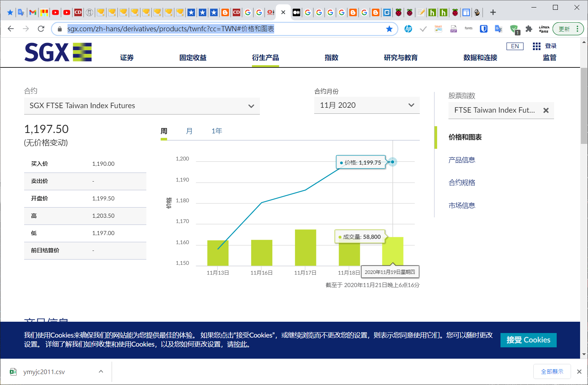Viewport: 588px width, 385px height.
Task: Click the 11月17日 volume bar
Action: coord(306,247)
